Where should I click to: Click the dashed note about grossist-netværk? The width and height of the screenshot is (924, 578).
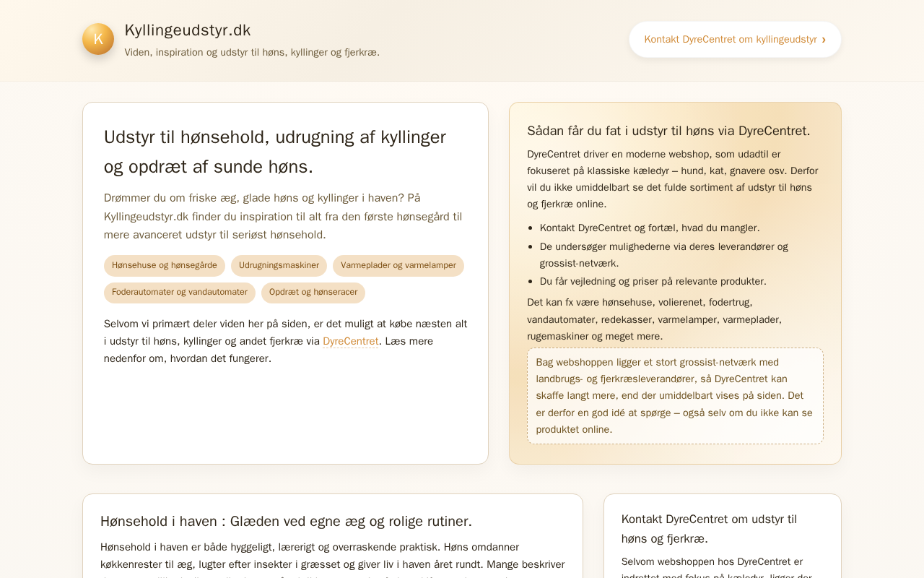point(675,396)
